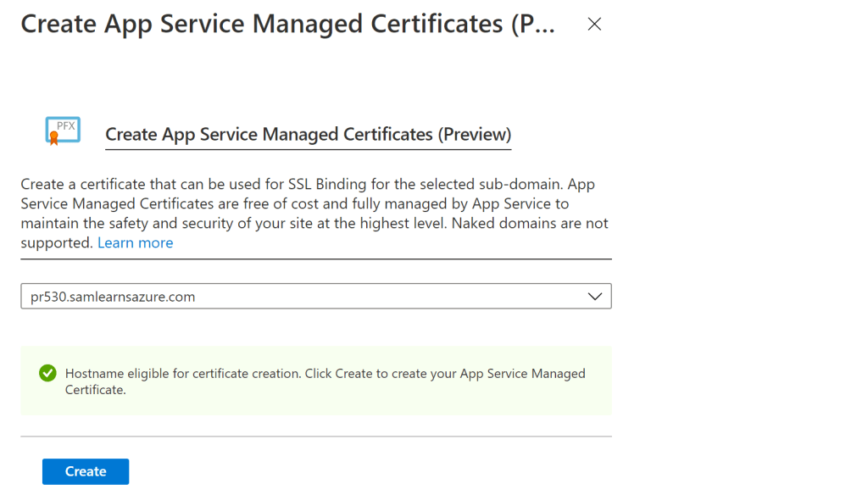Viewport: 868px width, 495px height.
Task: Open the pr530.samlearnsazure.com hostname combo box
Action: click(315, 297)
